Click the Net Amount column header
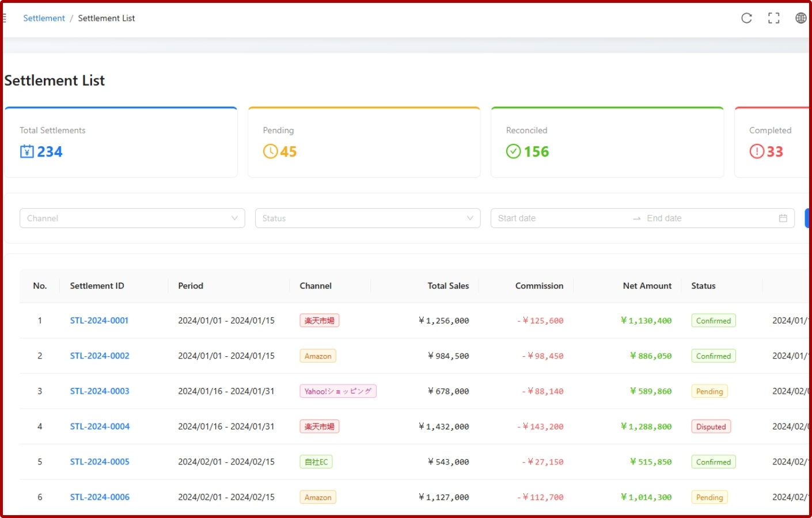Viewport: 812px width, 518px height. click(x=647, y=286)
